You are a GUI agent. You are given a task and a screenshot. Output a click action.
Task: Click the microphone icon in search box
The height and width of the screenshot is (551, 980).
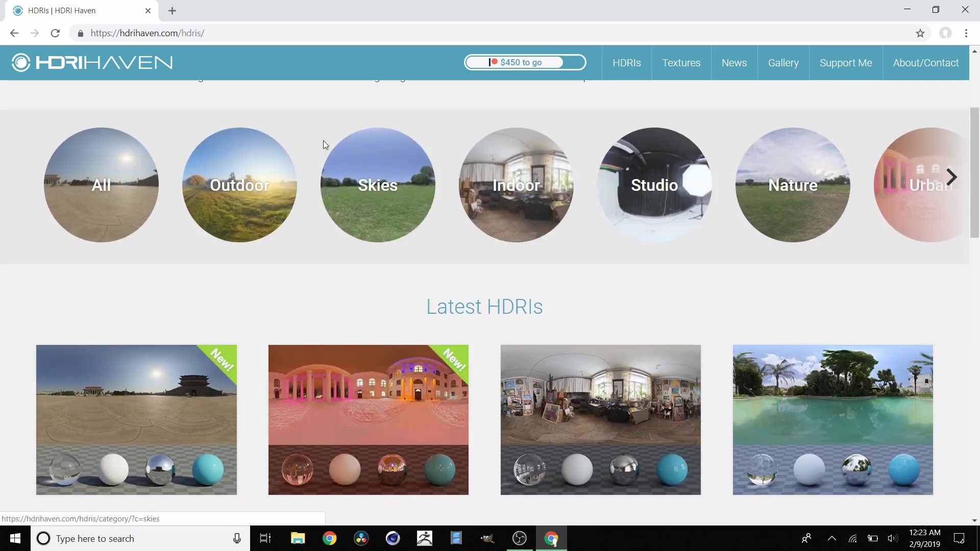tap(237, 538)
